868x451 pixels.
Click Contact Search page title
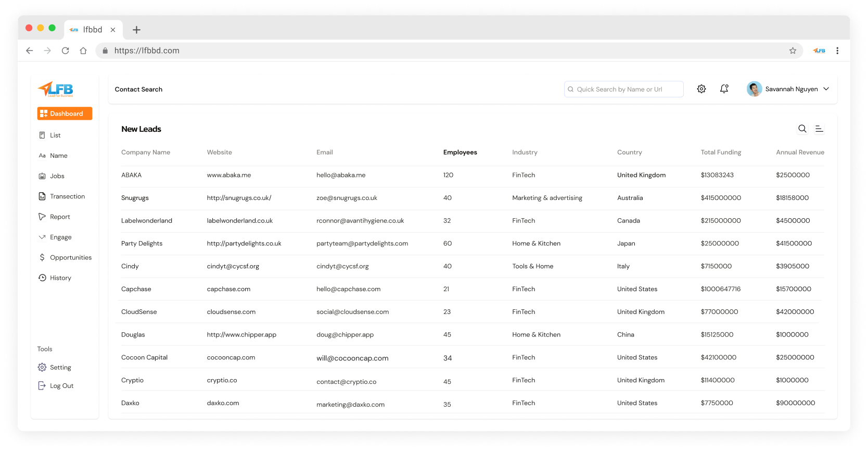pos(138,90)
